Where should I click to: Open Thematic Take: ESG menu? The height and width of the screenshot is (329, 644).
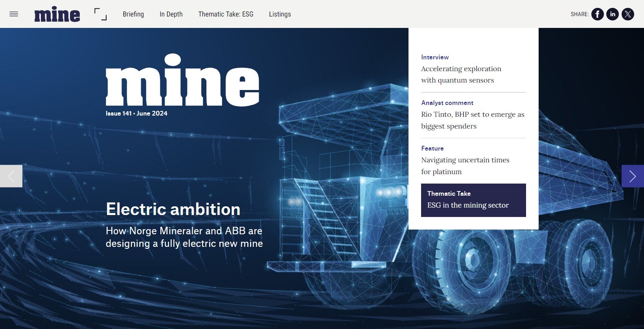click(x=226, y=14)
